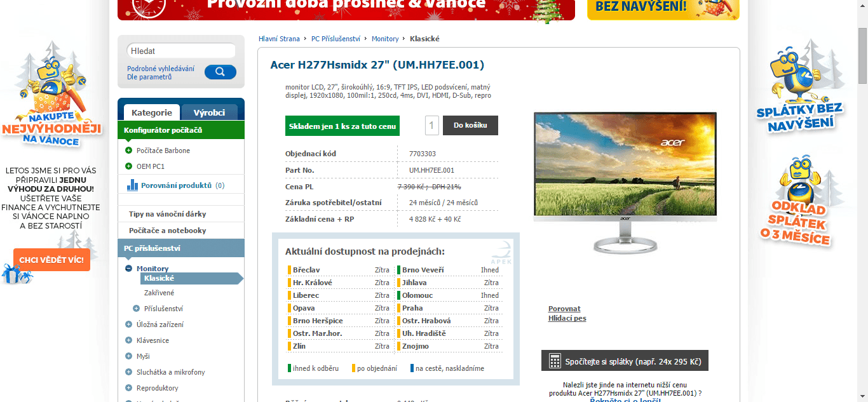The width and height of the screenshot is (868, 402).
Task: Click the calculator icon for installments
Action: (x=555, y=361)
